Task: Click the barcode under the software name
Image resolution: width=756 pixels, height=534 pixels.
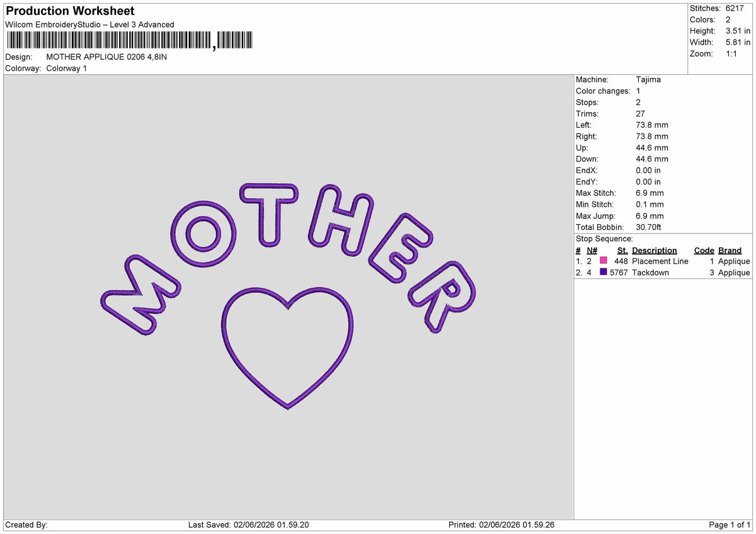Action: (129, 41)
